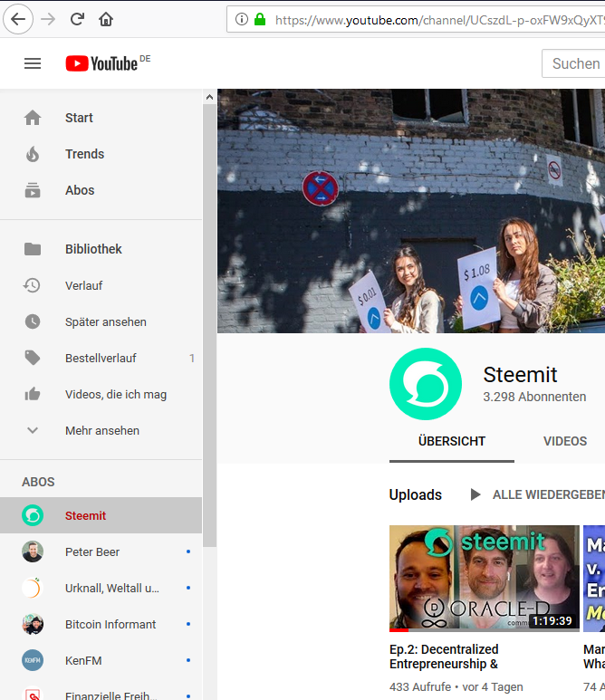Open Ep.2: Decentralized Entrepreneurship video title
The width and height of the screenshot is (605, 700).
click(444, 657)
